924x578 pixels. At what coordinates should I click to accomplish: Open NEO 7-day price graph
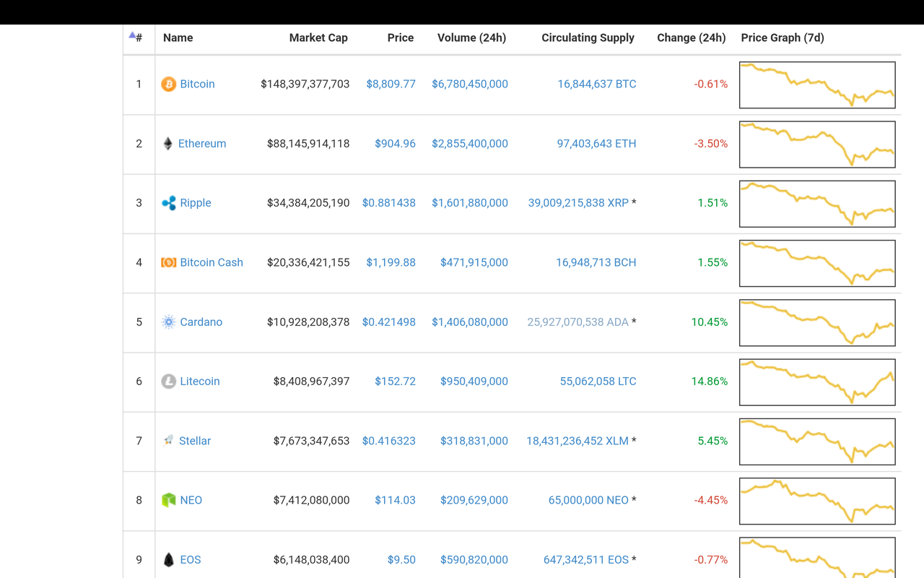(817, 501)
